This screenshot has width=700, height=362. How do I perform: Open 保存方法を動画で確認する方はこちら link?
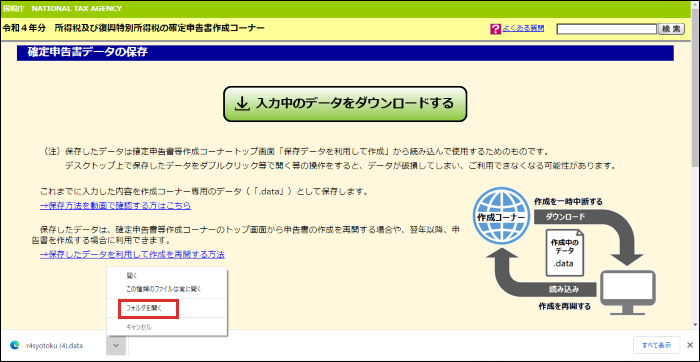(116, 206)
